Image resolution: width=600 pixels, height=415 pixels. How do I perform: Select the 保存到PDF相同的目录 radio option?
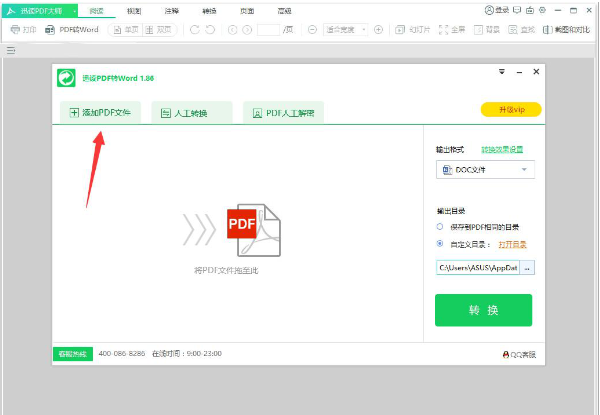[x=441, y=228]
